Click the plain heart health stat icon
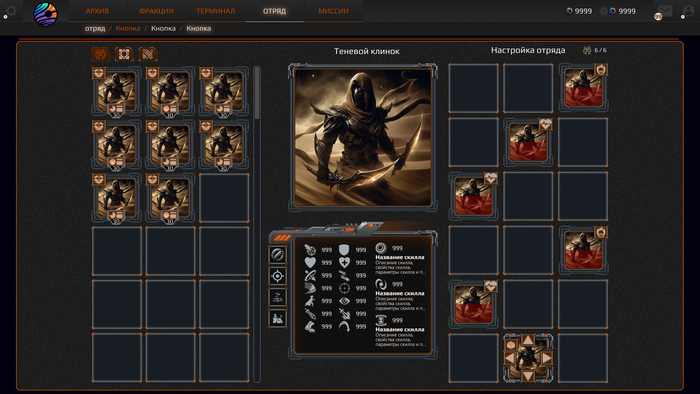Image resolution: width=700 pixels, height=394 pixels. pyautogui.click(x=310, y=262)
